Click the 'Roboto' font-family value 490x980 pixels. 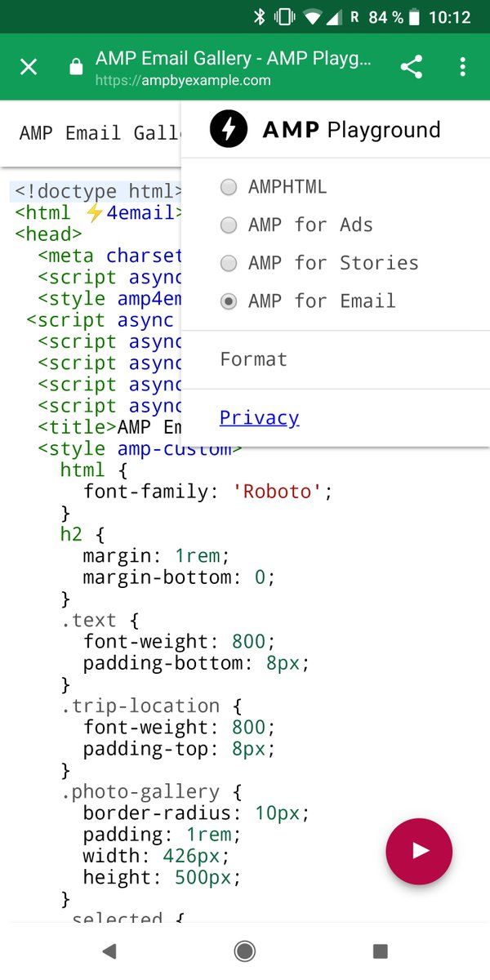pyautogui.click(x=278, y=492)
